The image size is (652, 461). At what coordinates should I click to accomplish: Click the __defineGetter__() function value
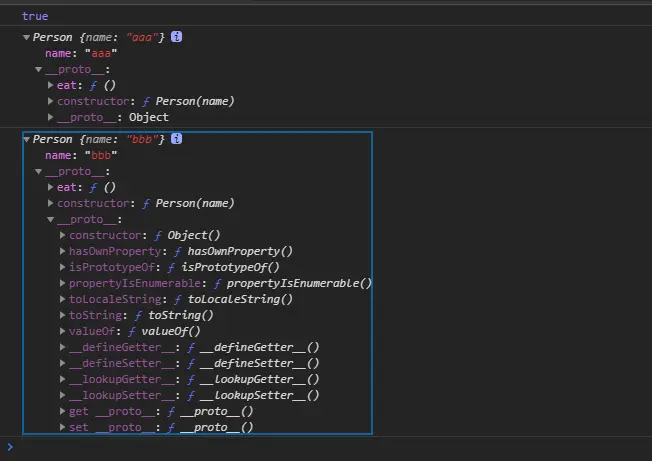pos(259,348)
